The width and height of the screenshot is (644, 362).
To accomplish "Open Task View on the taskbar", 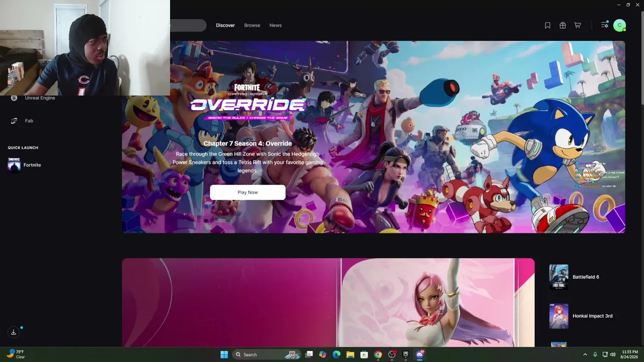I will (x=309, y=354).
